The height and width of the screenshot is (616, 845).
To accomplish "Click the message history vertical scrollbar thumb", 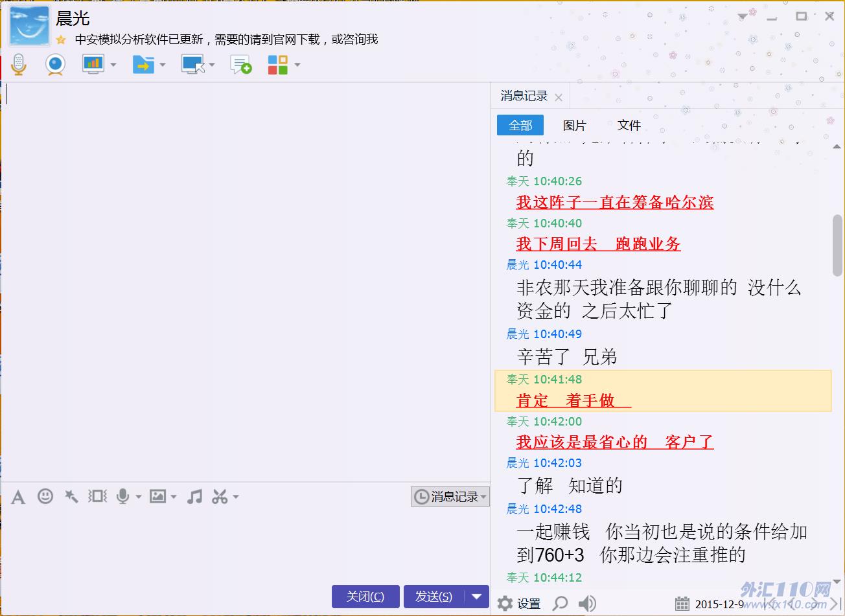I will pyautogui.click(x=837, y=245).
